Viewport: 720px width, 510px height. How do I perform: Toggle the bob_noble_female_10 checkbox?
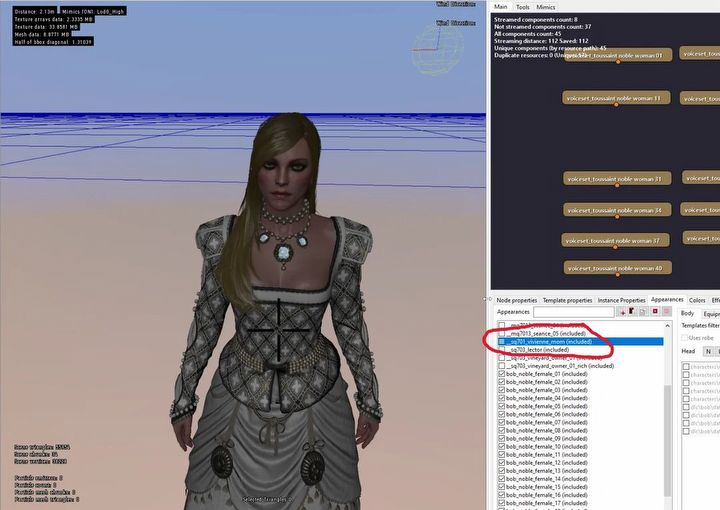pos(502,446)
